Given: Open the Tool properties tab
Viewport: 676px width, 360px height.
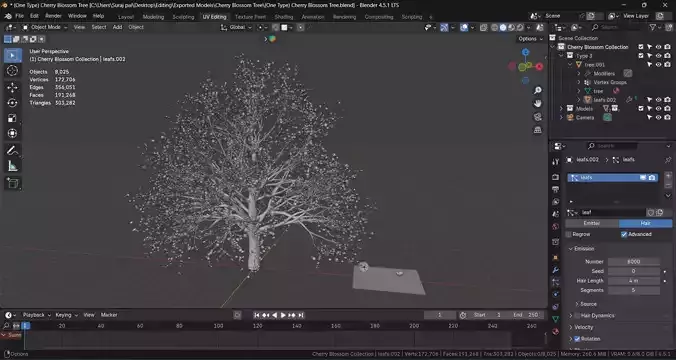Looking at the screenshot, I should (556, 162).
